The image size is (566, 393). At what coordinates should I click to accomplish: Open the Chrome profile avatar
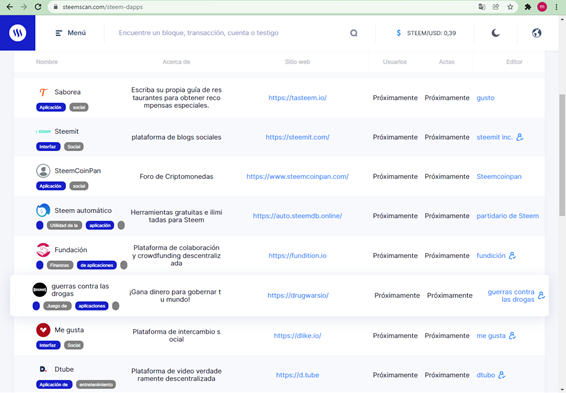[542, 7]
